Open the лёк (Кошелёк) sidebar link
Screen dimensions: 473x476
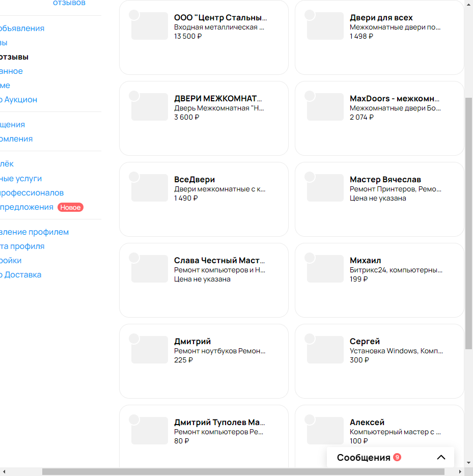click(7, 163)
